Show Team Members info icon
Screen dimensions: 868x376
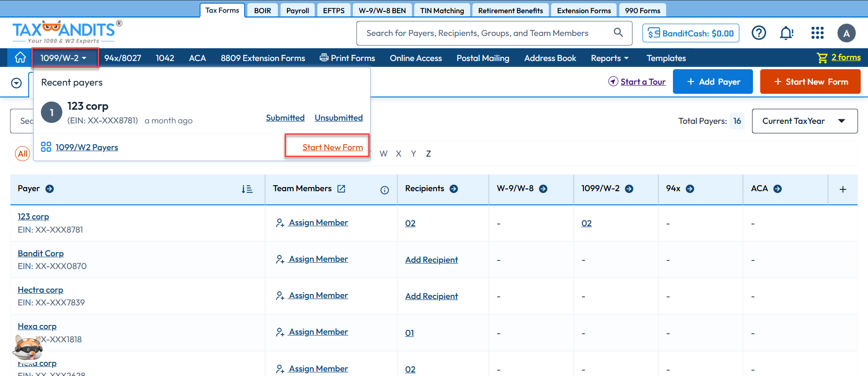[385, 190]
